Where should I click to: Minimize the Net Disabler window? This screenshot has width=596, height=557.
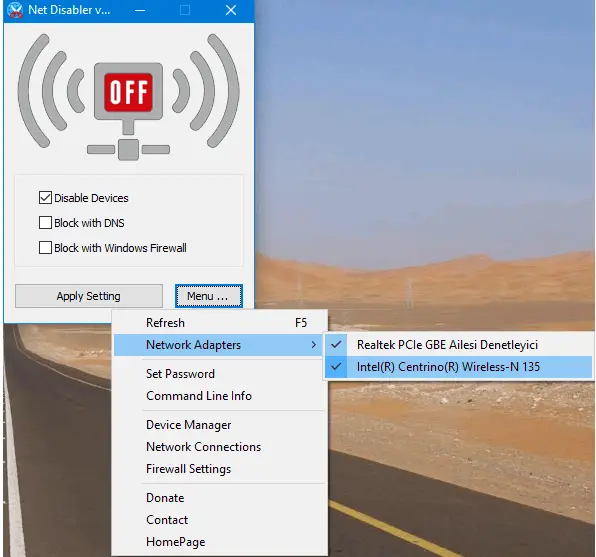140,10
